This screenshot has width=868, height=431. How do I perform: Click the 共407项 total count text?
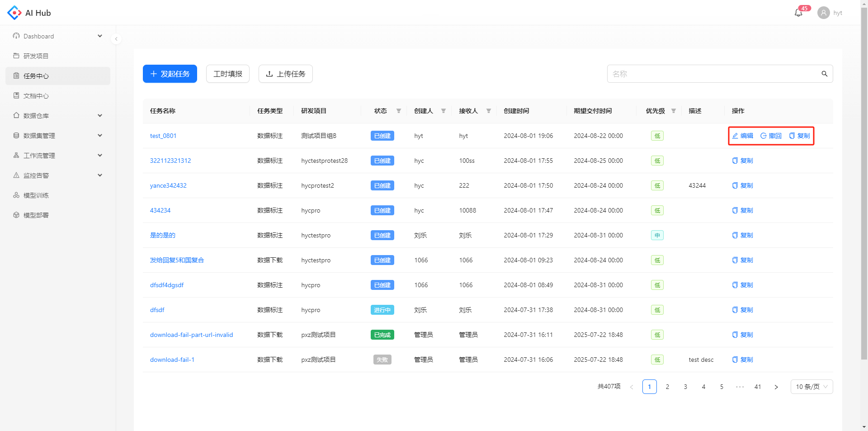pos(609,387)
